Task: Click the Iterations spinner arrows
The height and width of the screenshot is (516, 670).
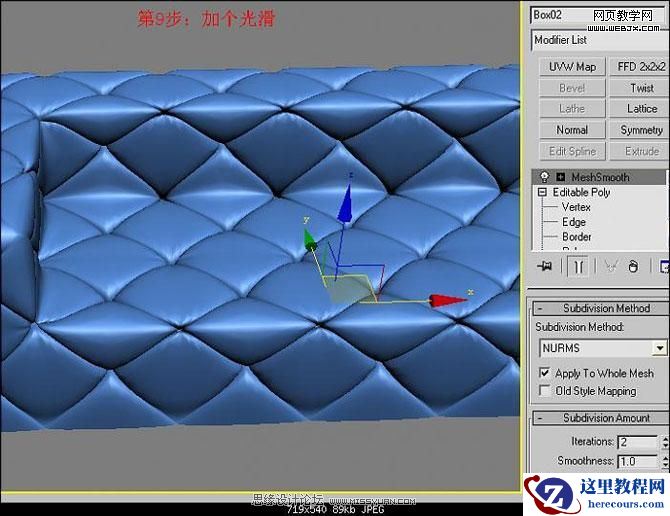Action: click(665, 442)
